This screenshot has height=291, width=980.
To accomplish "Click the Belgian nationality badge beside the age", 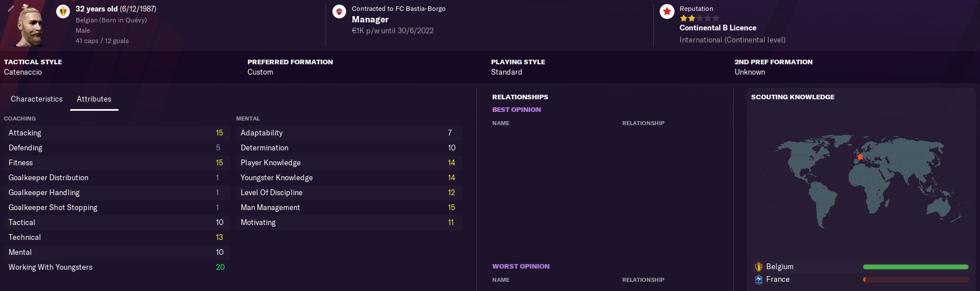I will [63, 11].
